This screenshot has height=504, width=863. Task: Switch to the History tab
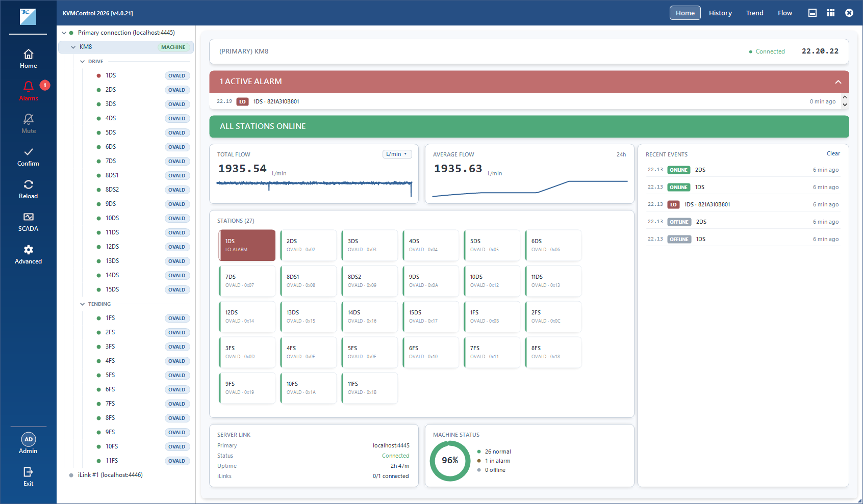click(720, 13)
